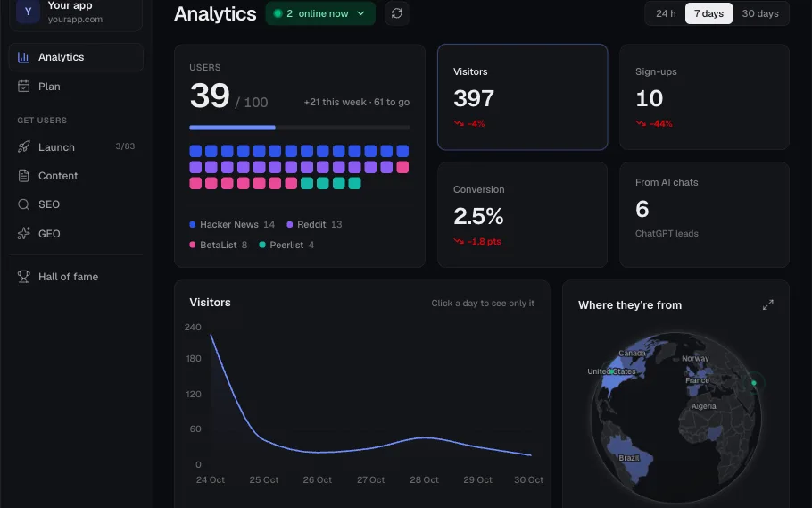
Task: Select 27 Oct on the visitors chart
Action: pyautogui.click(x=371, y=479)
